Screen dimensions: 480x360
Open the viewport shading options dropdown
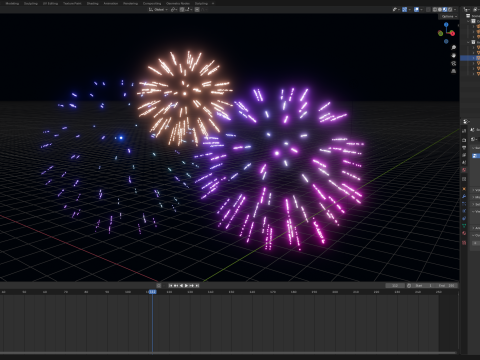coord(455,10)
